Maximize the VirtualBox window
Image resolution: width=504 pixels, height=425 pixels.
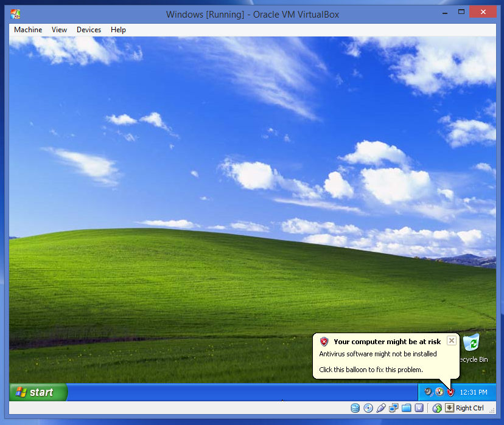[x=461, y=12]
